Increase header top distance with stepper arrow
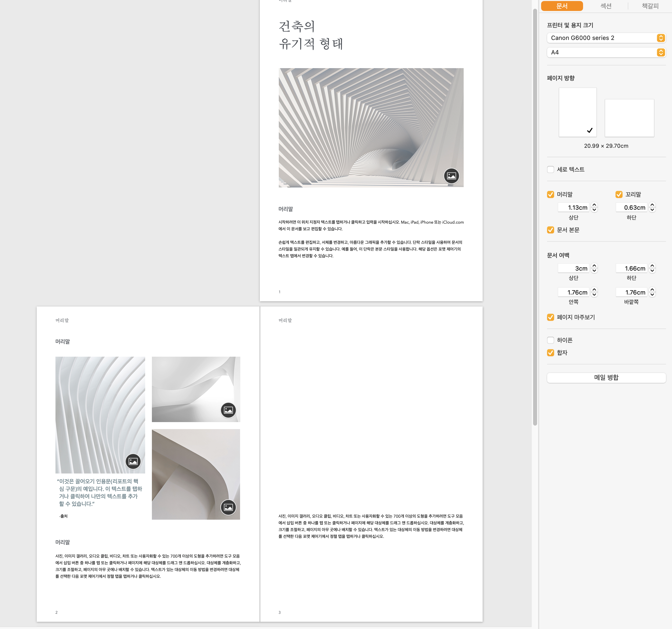Image resolution: width=672 pixels, height=629 pixels. click(594, 205)
